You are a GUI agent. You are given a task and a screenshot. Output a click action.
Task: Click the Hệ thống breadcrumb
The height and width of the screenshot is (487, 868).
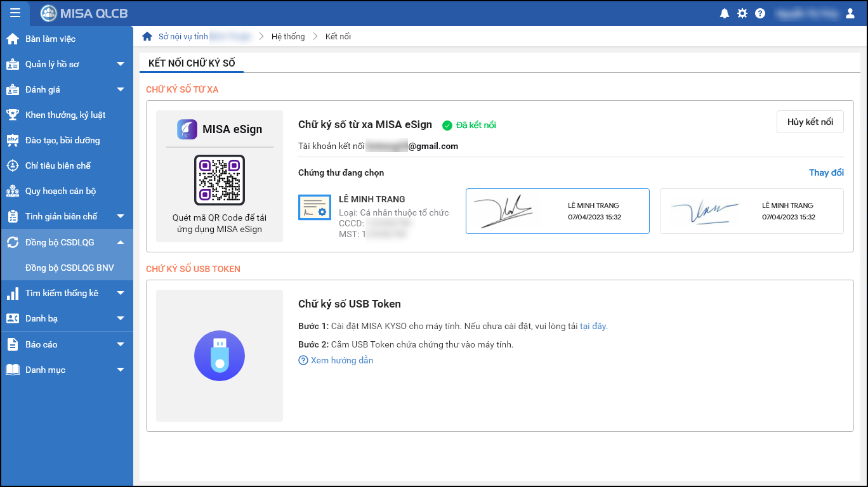(x=288, y=36)
